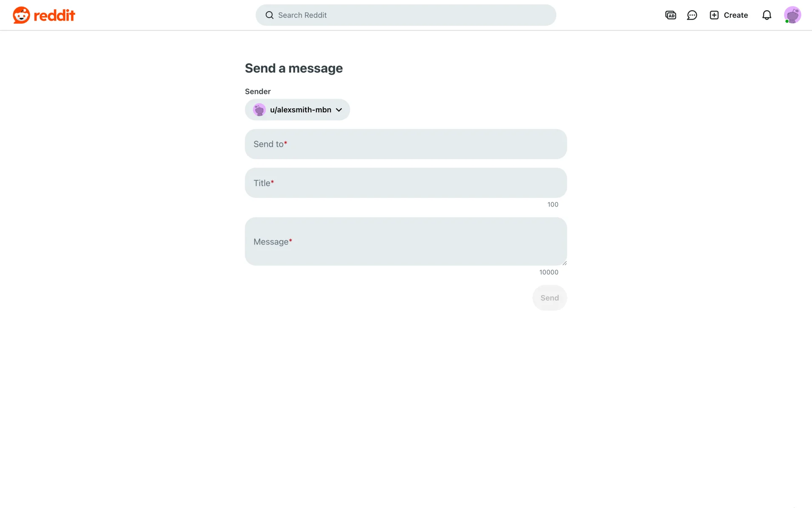Click the green online status dot

[x=787, y=21]
